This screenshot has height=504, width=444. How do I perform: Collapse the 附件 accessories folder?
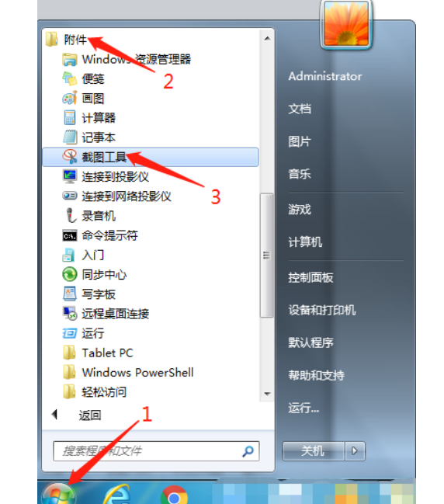pyautogui.click(x=66, y=40)
